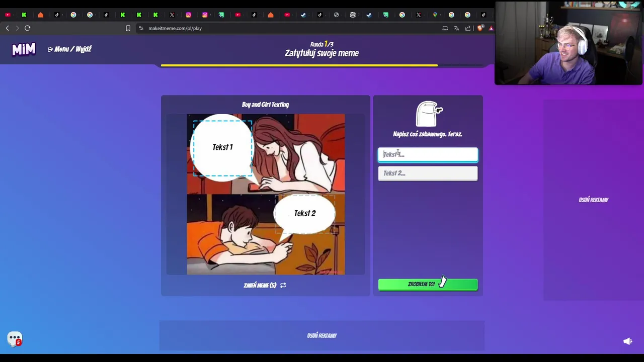Open the chat bubble icon with 5 badge
The image size is (644, 362).
tap(15, 339)
